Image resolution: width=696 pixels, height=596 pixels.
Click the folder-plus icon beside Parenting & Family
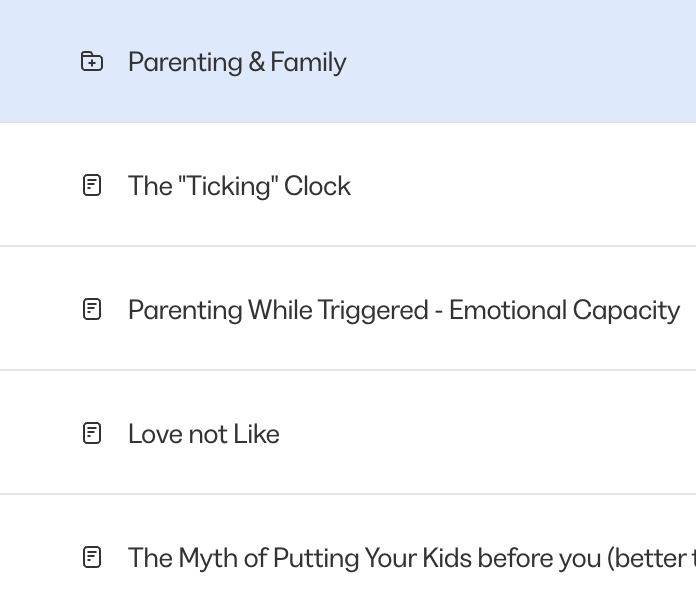coord(92,61)
